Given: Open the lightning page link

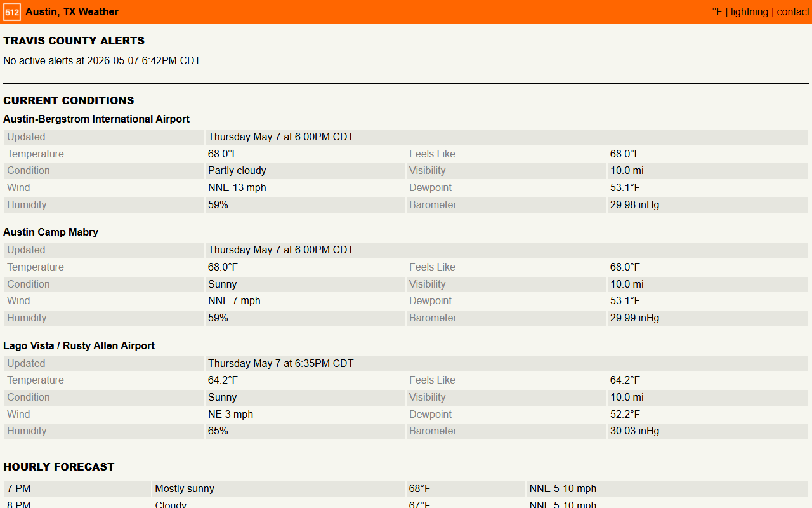Looking at the screenshot, I should (749, 11).
